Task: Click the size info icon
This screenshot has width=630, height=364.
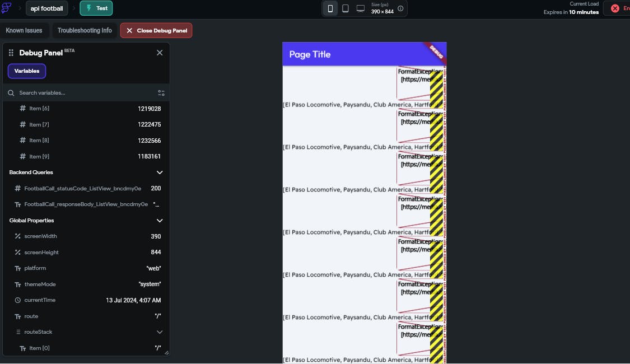Action: point(400,8)
